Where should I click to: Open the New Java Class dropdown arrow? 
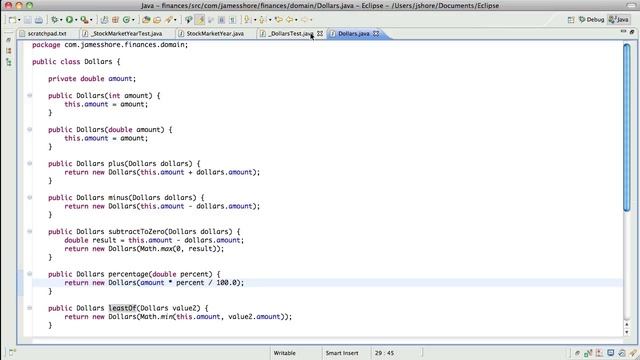pyautogui.click(x=133, y=20)
